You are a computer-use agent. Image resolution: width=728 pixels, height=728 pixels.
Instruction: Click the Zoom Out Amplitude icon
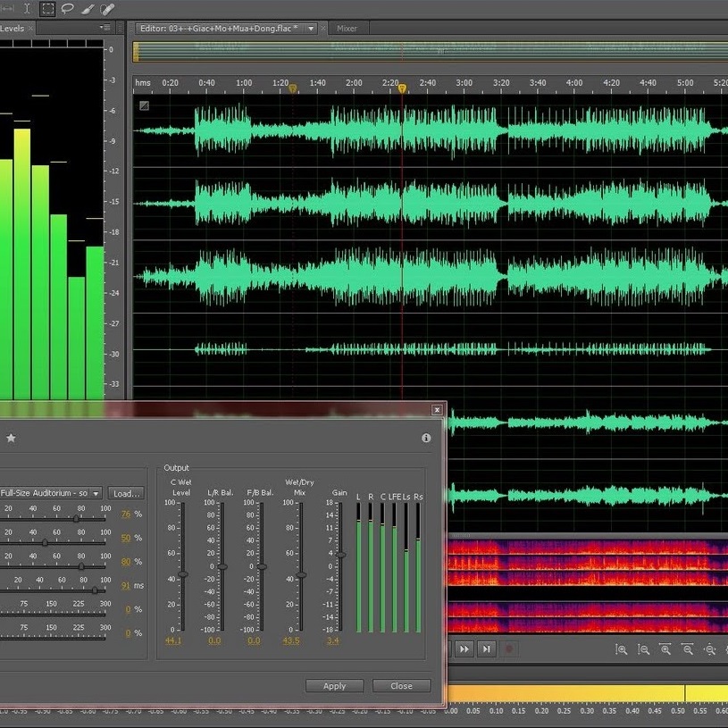coord(643,649)
